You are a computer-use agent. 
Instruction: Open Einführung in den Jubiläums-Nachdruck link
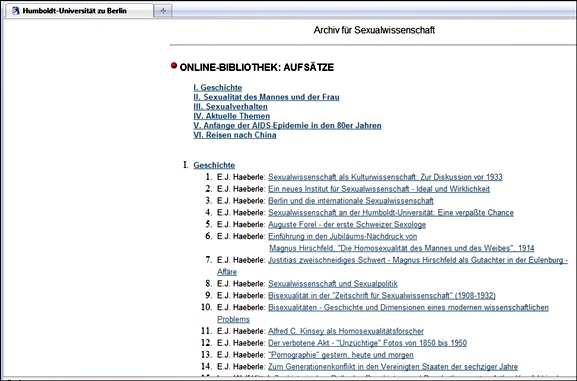pyautogui.click(x=342, y=236)
